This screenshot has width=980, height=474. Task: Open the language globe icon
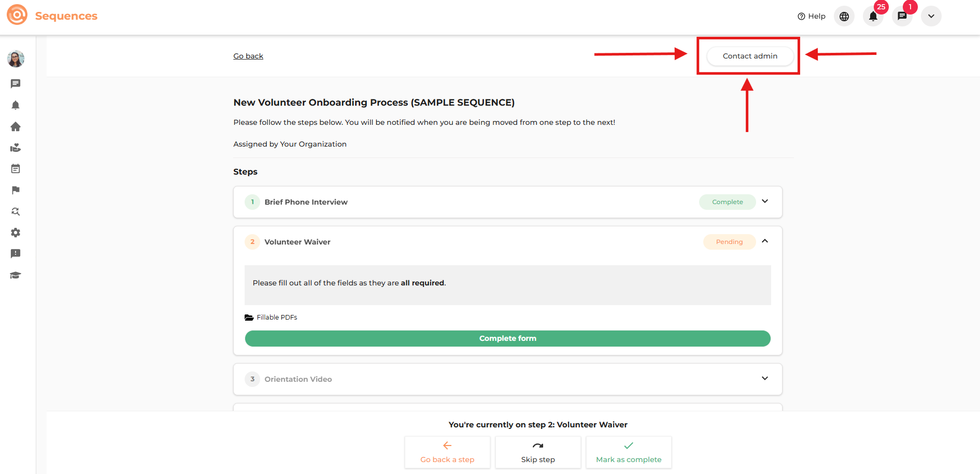pyautogui.click(x=844, y=17)
